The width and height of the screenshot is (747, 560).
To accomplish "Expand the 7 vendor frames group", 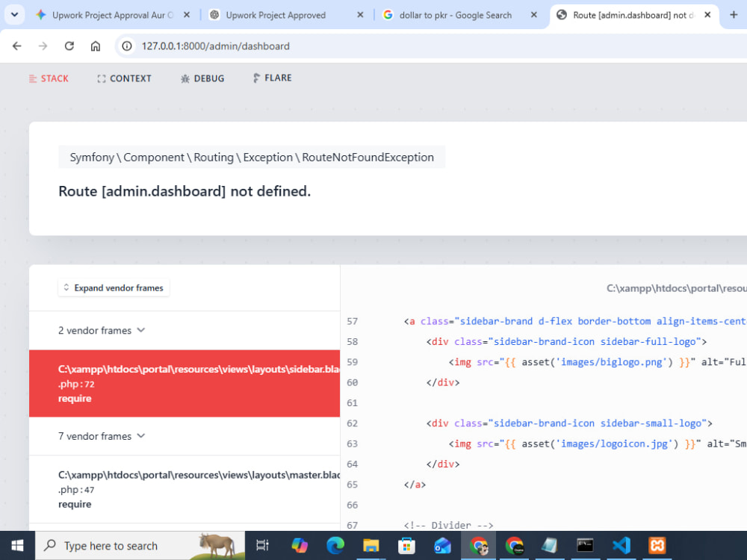I will [102, 436].
